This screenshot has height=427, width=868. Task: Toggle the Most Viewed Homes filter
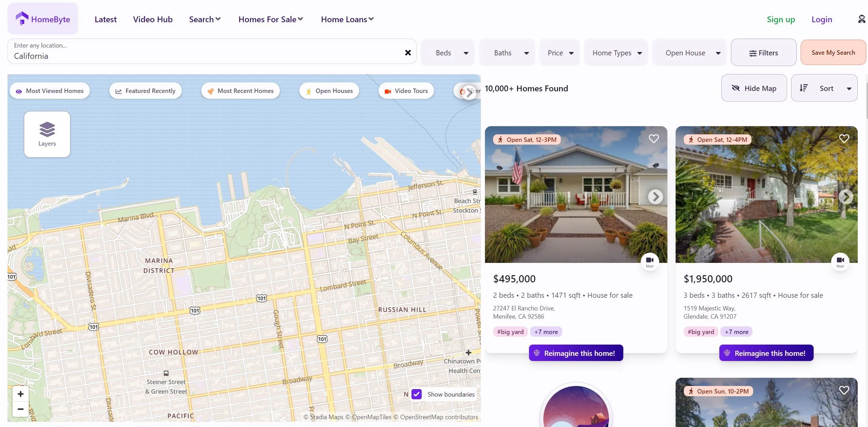point(49,90)
